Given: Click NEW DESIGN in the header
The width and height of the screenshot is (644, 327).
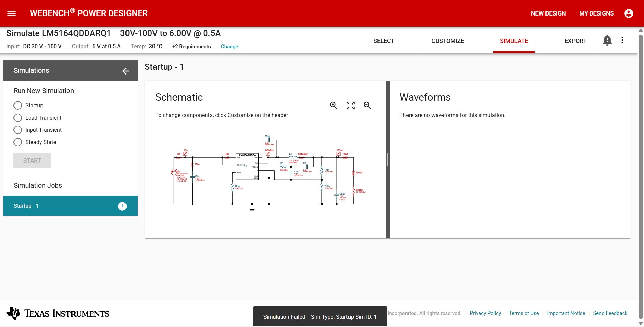Looking at the screenshot, I should click(548, 13).
